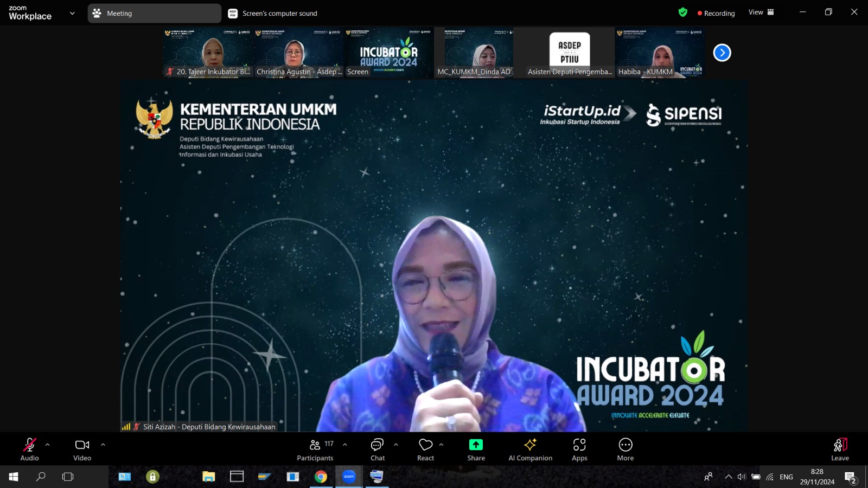Screen dimensions: 868x488
Task: Expand the Zoom Workplace dropdown arrow
Action: 72,13
